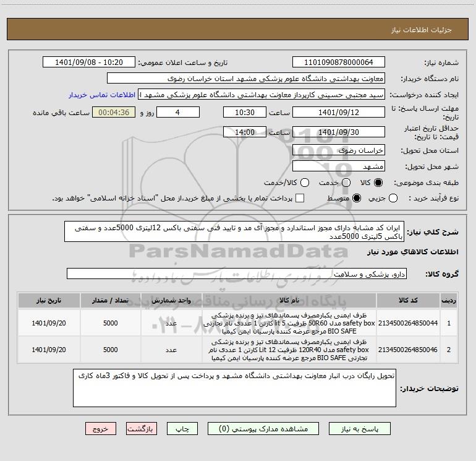The width and height of the screenshot is (476, 461).
Task: Click the buyer organization name field
Action: coord(246,79)
